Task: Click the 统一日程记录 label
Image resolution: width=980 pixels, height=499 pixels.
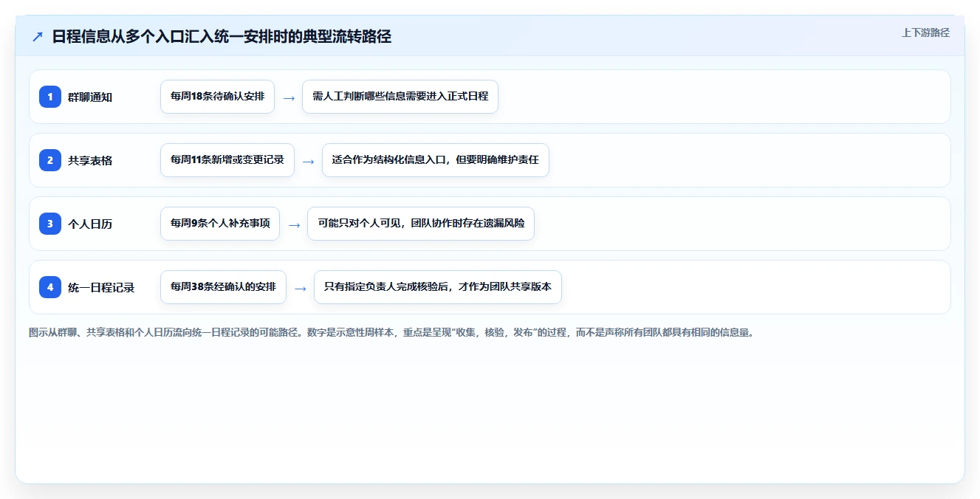Action: pyautogui.click(x=101, y=288)
